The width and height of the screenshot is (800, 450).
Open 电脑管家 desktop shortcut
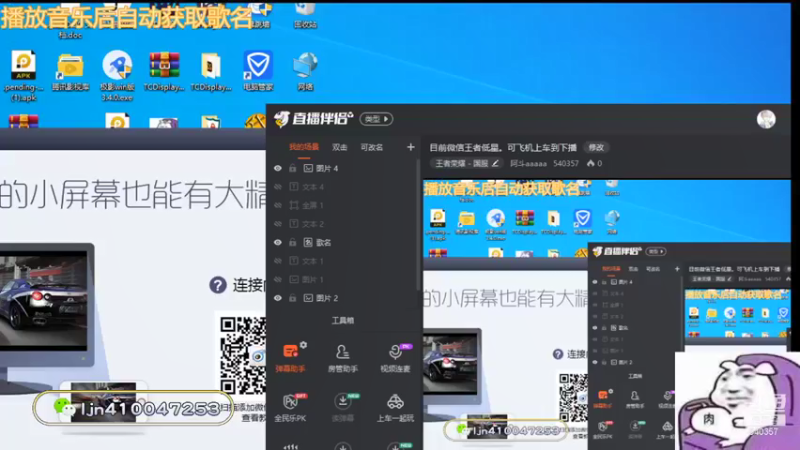[x=258, y=71]
